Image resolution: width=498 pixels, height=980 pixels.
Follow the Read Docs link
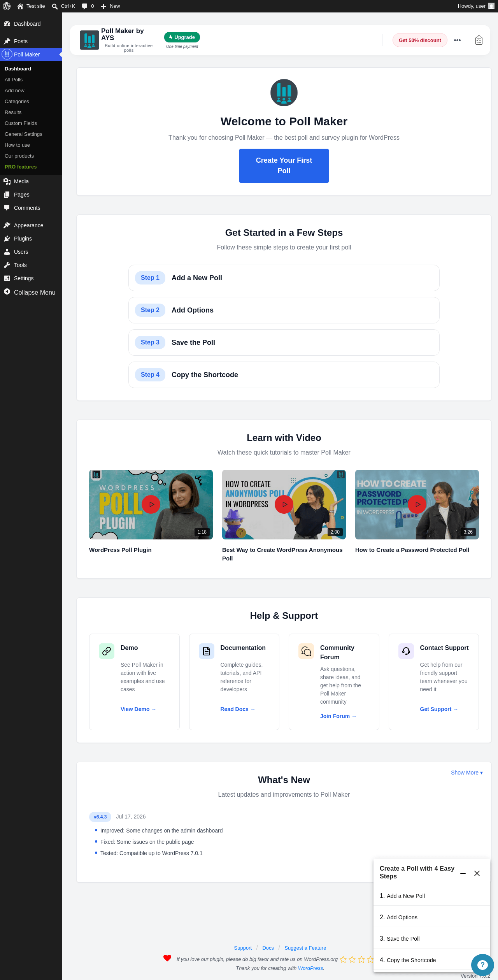(x=238, y=709)
